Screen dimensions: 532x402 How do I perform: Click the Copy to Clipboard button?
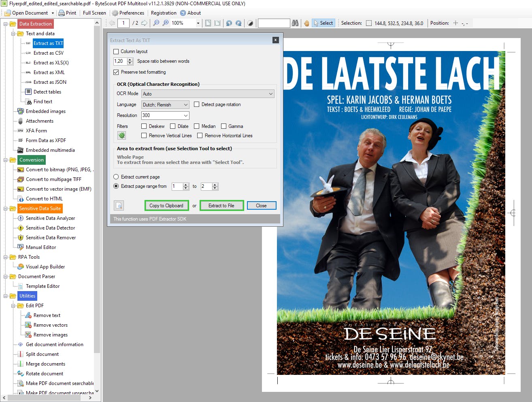[x=166, y=206]
